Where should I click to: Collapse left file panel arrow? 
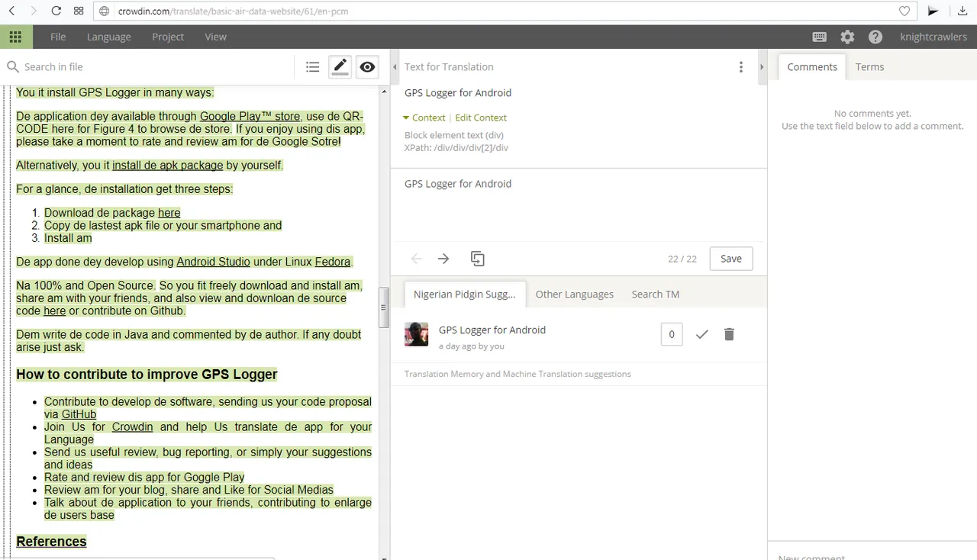click(395, 67)
